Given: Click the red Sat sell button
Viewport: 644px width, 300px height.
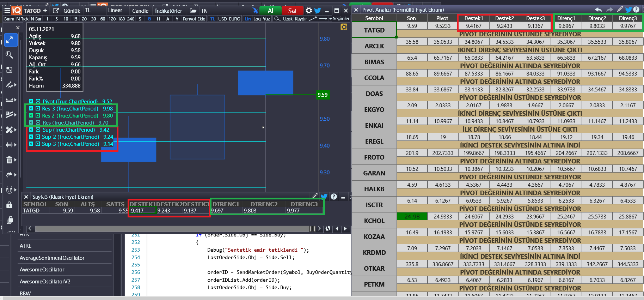Looking at the screenshot, I should (x=292, y=11).
